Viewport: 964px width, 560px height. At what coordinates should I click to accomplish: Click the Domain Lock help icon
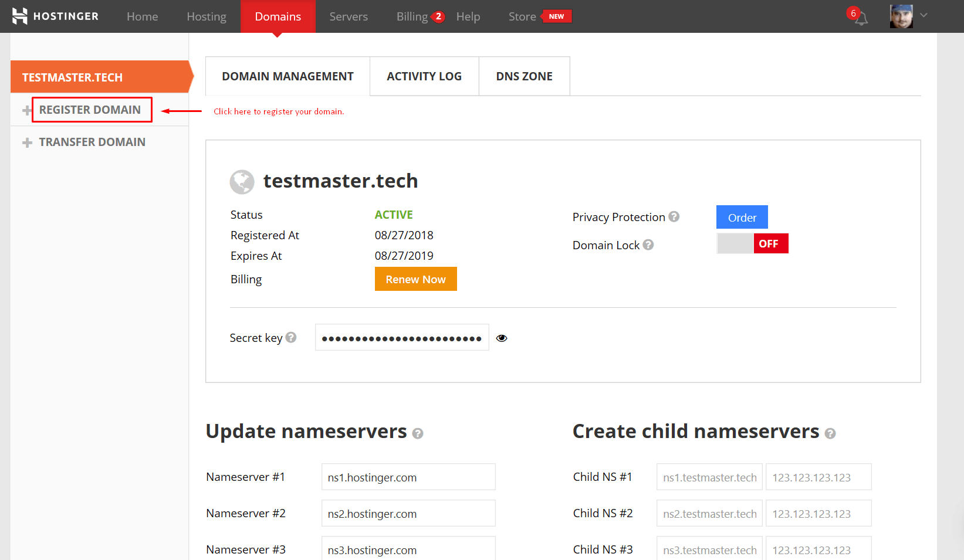[x=648, y=245]
